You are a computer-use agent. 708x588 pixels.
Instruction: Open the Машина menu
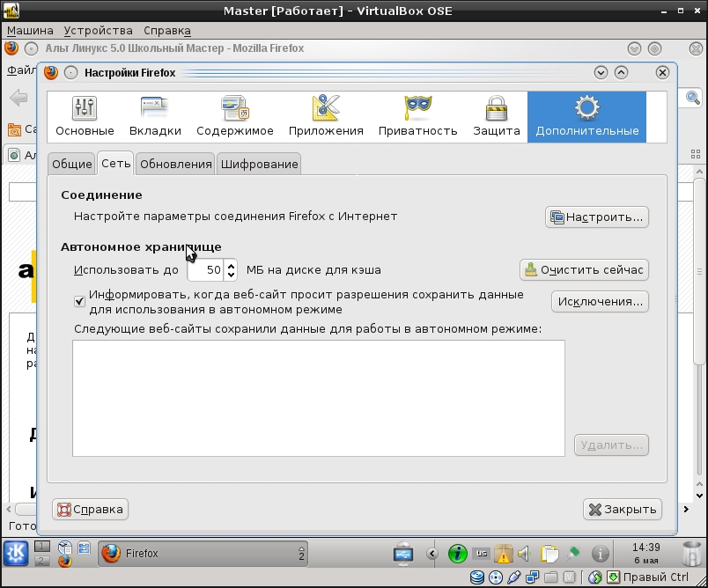[x=30, y=31]
